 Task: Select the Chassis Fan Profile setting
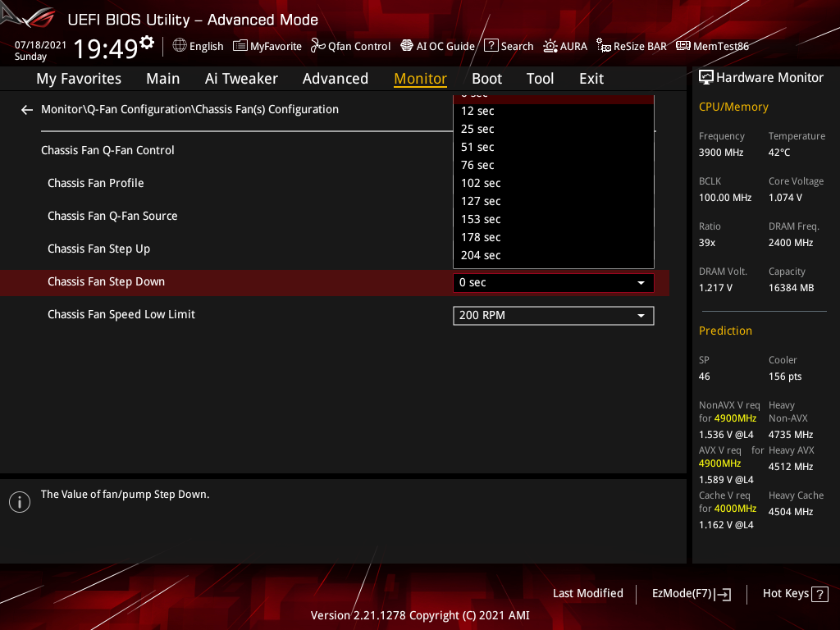[95, 182]
